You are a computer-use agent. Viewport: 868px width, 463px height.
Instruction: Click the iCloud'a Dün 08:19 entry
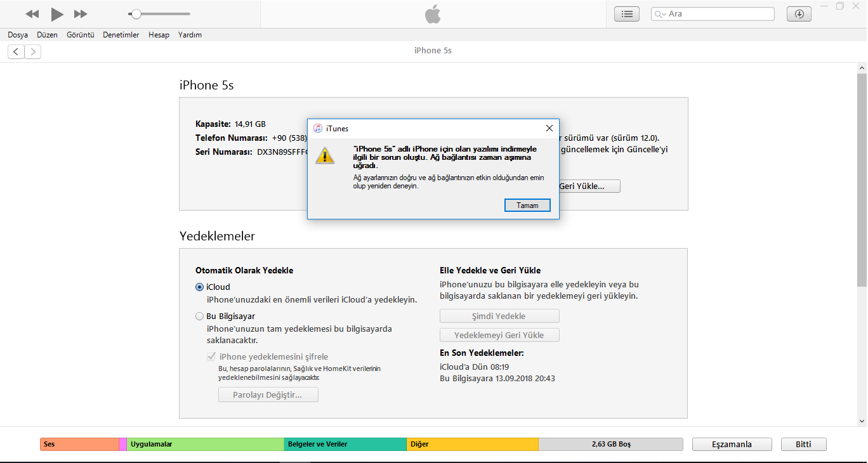pyautogui.click(x=474, y=367)
